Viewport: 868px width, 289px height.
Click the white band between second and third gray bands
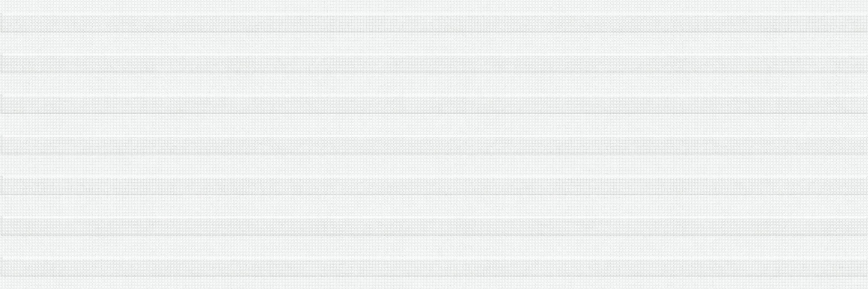434,84
